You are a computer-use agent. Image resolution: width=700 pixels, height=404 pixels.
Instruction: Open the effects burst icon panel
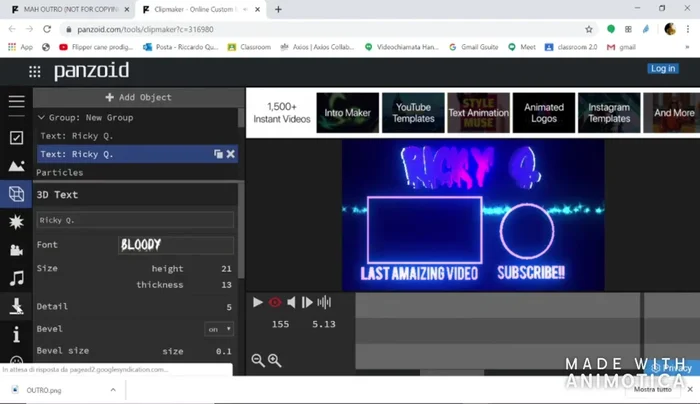click(x=16, y=222)
